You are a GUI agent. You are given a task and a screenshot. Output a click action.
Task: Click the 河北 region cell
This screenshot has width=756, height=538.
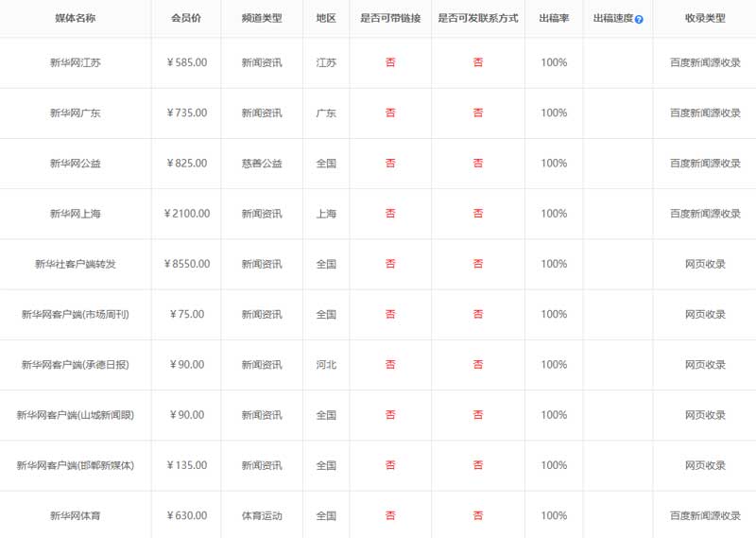326,365
